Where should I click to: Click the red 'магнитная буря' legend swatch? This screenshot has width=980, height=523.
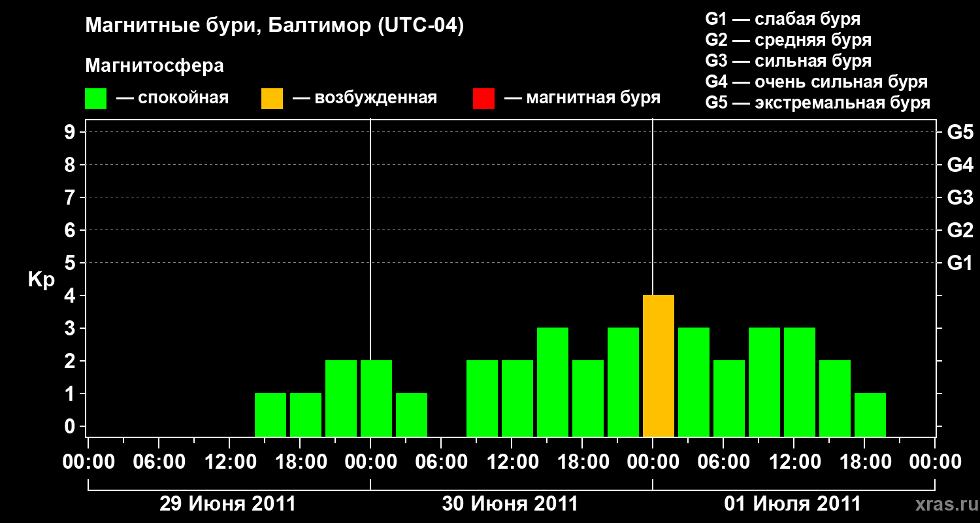pyautogui.click(x=484, y=99)
